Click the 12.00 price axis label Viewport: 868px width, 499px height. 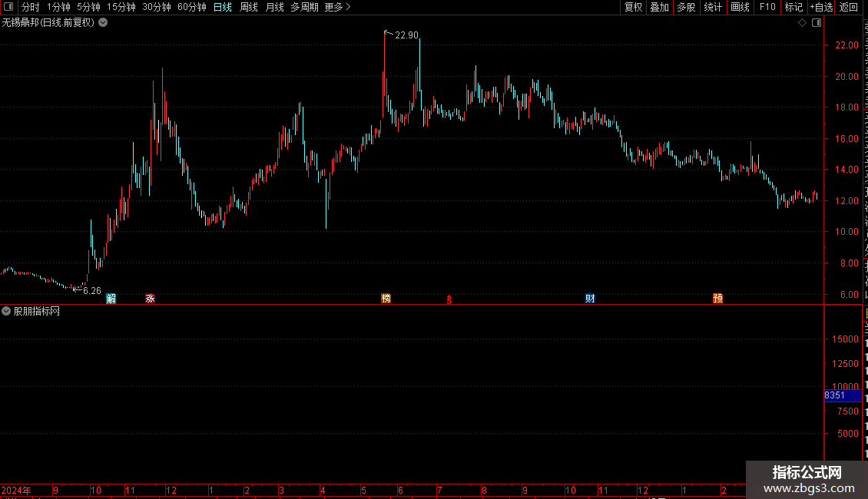click(847, 201)
